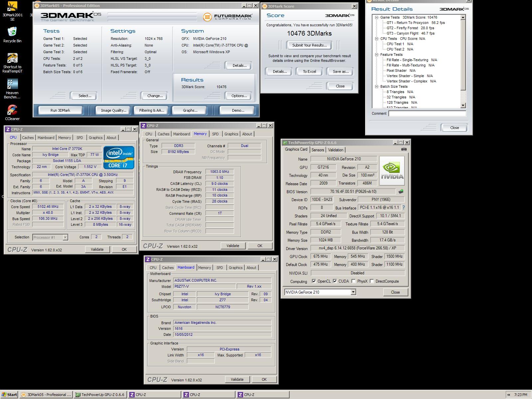
Task: Click the Core Speed 5102.46 MHz value
Action: pos(48,206)
